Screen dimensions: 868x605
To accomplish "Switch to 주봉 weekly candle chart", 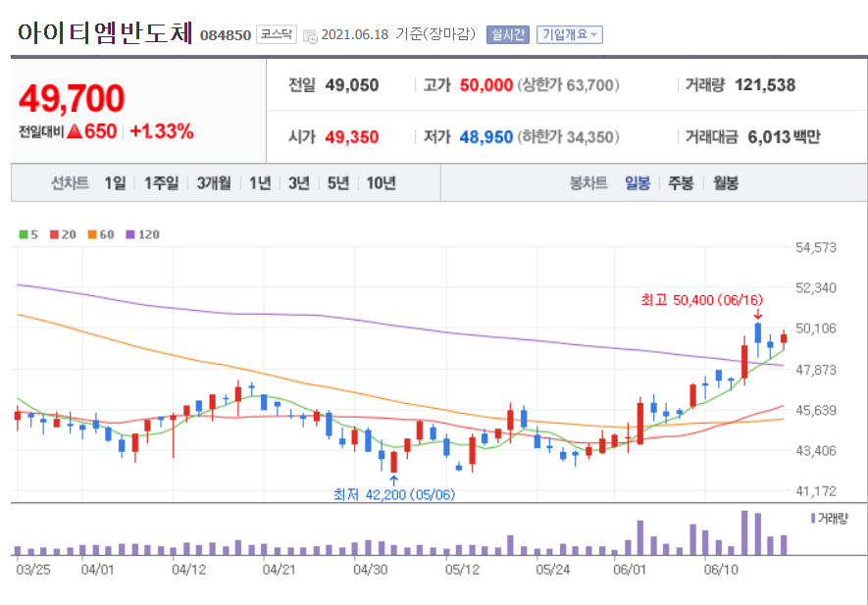I will coord(681,182).
